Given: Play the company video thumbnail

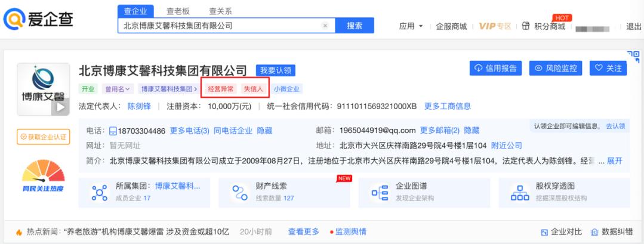Looking at the screenshot, I should 60,107.
